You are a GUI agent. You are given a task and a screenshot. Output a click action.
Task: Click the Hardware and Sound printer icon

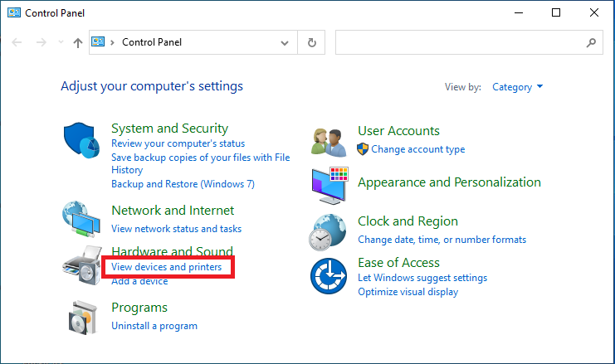(81, 265)
